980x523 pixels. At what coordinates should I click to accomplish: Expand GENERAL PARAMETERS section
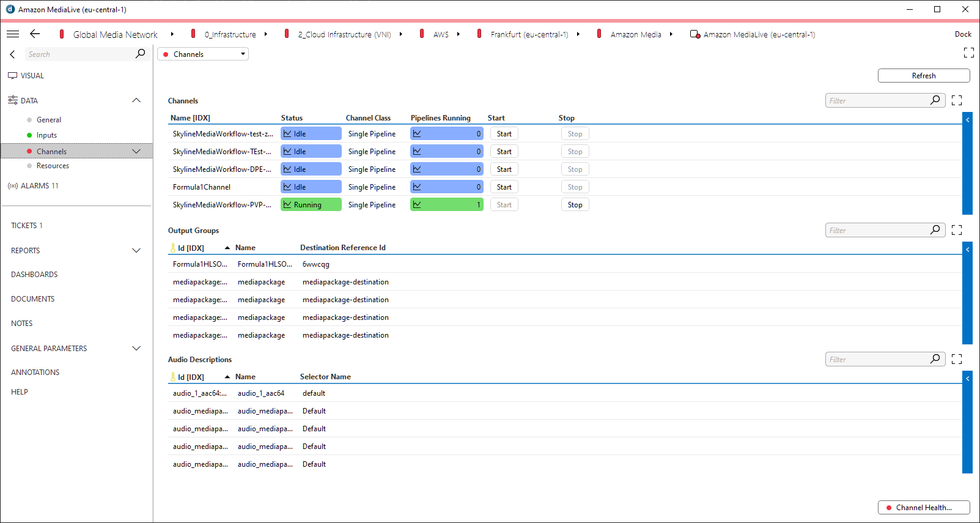136,348
